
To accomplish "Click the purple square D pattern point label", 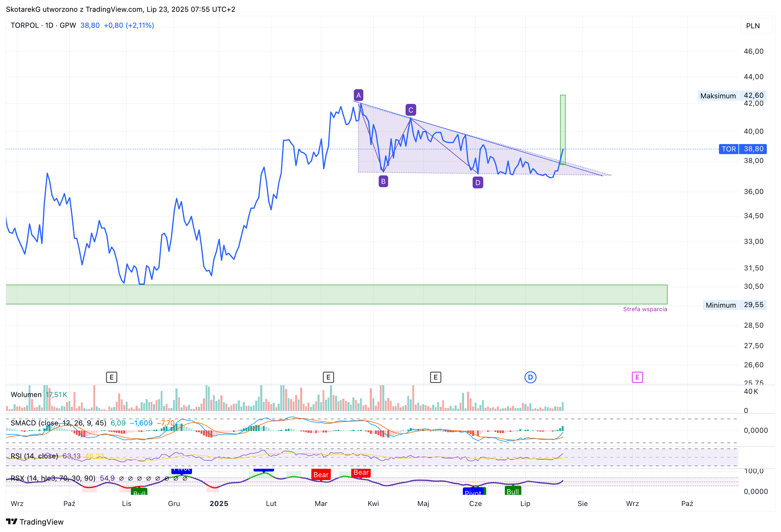I will pyautogui.click(x=478, y=183).
